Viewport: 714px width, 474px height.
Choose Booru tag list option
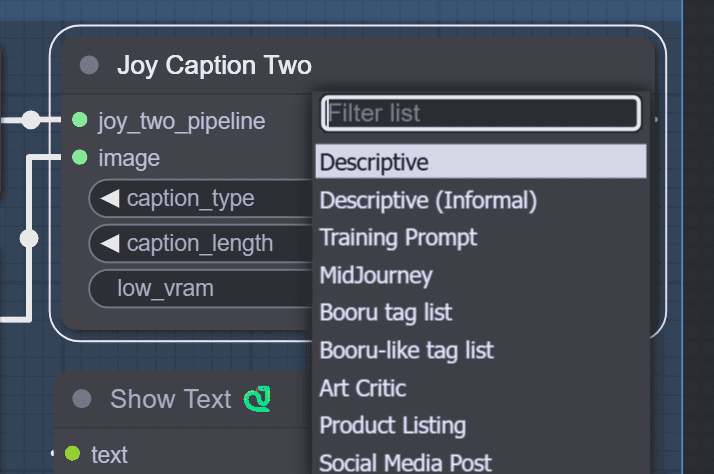click(481, 313)
